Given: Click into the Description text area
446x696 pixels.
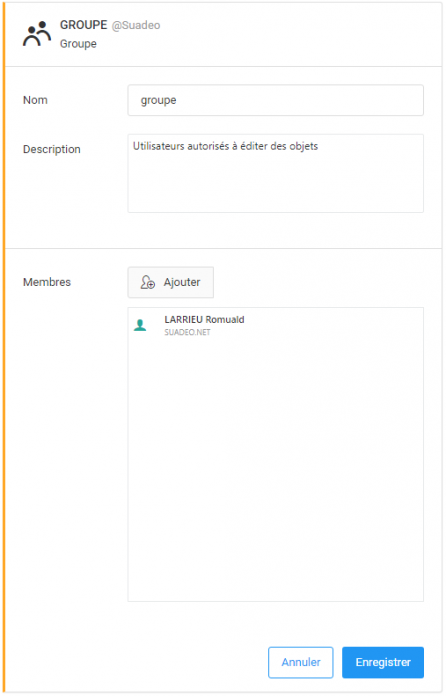Looking at the screenshot, I should tap(276, 174).
